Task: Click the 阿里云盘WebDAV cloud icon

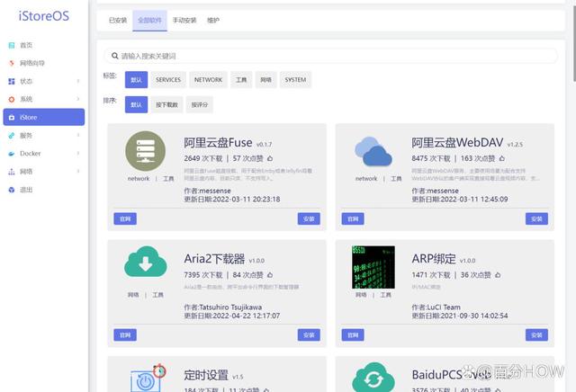Action: pyautogui.click(x=373, y=151)
